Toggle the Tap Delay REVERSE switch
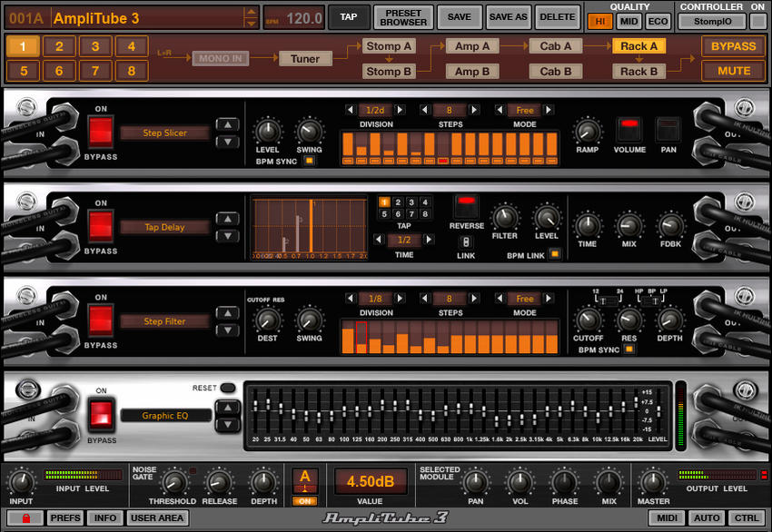Viewport: 772px width, 532px height. pos(466,207)
